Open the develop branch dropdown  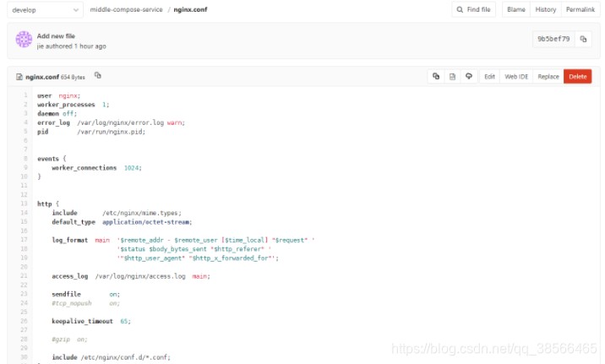[x=45, y=10]
